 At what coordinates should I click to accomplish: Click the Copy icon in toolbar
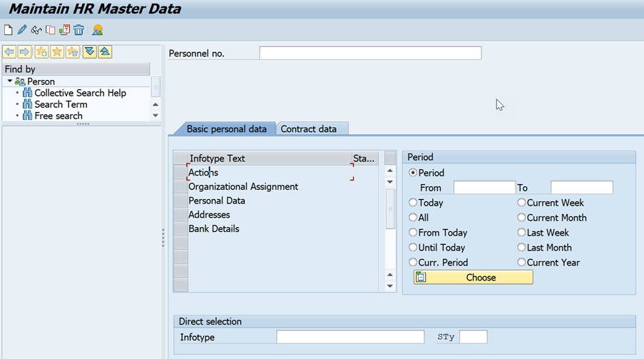click(x=51, y=30)
